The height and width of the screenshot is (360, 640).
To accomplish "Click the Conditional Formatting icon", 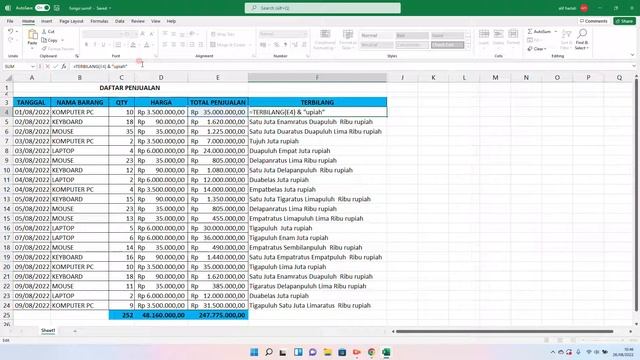I will coord(325,35).
